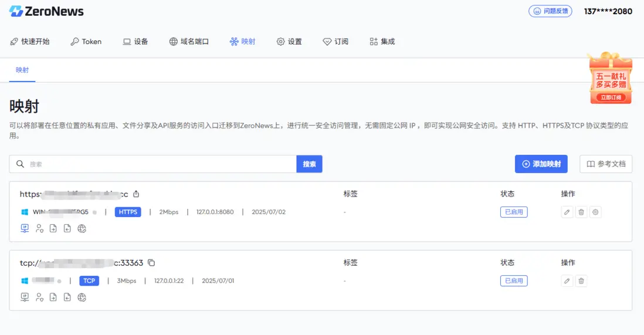
Task: Click 问题反馈 feedback button
Action: point(550,11)
